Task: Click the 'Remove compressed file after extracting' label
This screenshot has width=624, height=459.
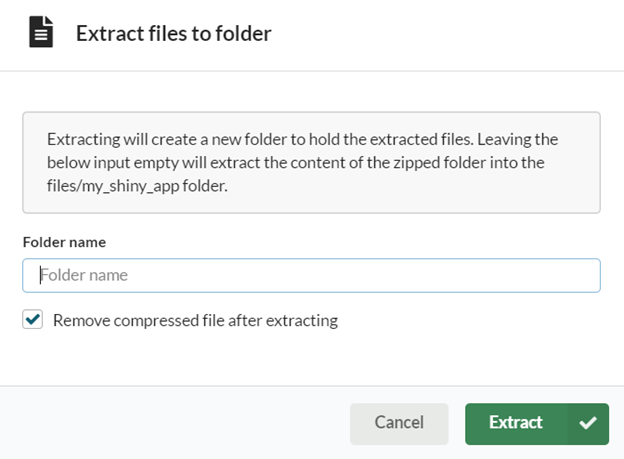Action: click(x=195, y=321)
